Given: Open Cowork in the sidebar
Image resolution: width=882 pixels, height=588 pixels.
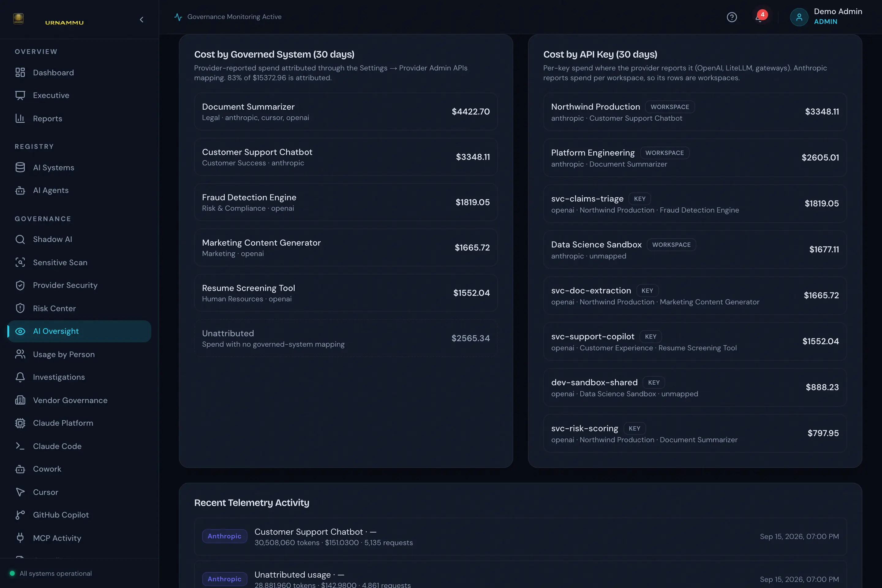Looking at the screenshot, I should pos(79,469).
